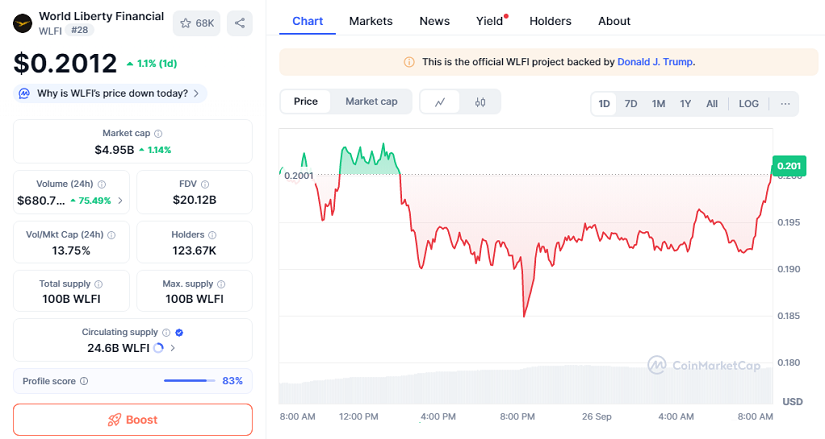Open 'Why is WLFI's price down today?' chevron
This screenshot has width=825, height=439.
coord(196,94)
